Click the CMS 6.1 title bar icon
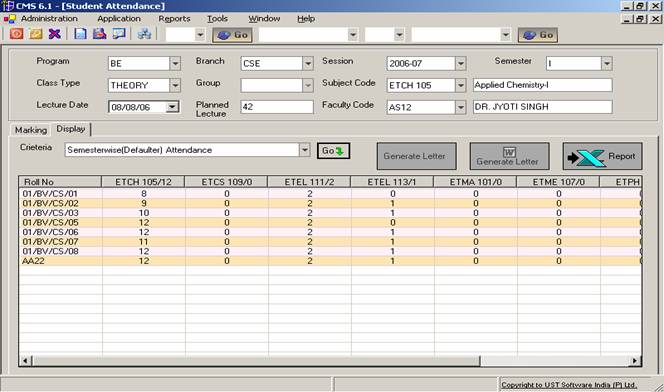The image size is (664, 392). [8, 6]
